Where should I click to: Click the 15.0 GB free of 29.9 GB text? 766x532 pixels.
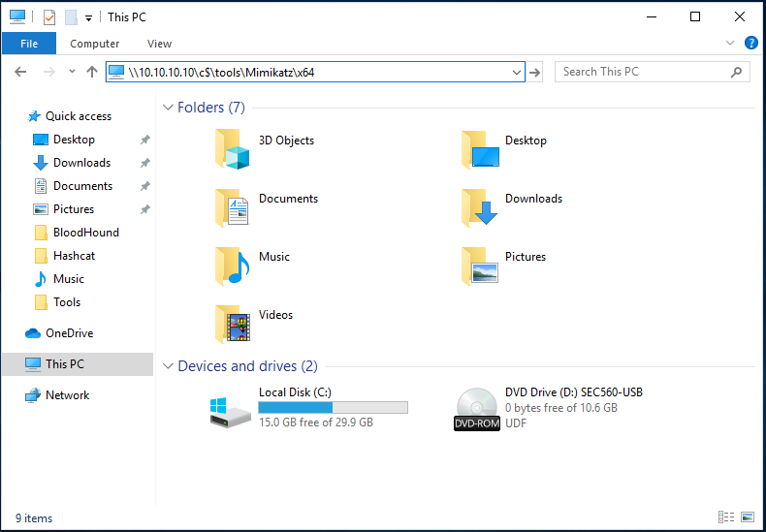[316, 422]
